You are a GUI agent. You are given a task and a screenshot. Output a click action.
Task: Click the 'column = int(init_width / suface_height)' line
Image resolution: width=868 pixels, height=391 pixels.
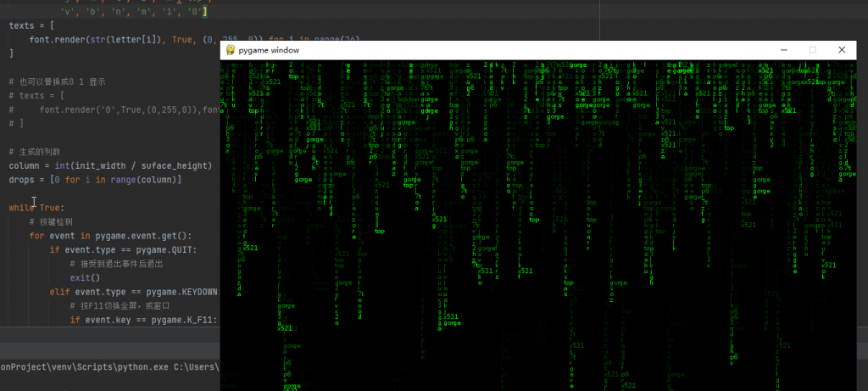point(110,165)
